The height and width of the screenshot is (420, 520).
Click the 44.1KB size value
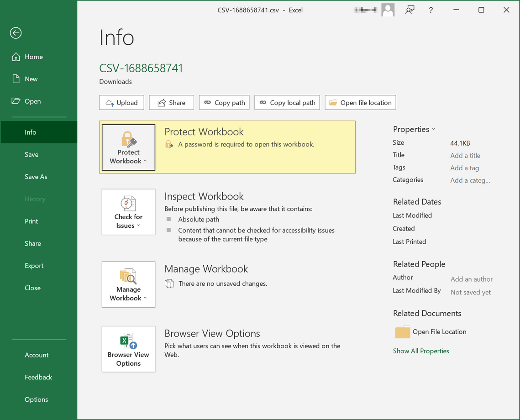coord(460,143)
